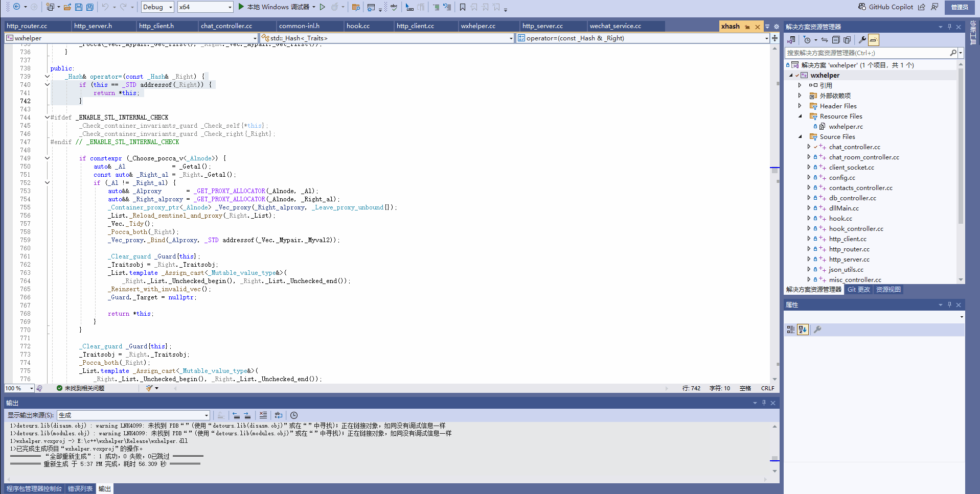Select hook_controller.cc in Solution Explorer
Screen dimensions: 980x494
point(856,228)
